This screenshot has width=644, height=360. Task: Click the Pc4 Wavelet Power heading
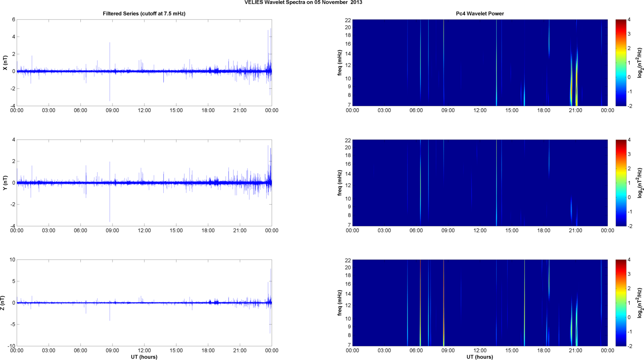tap(479, 14)
